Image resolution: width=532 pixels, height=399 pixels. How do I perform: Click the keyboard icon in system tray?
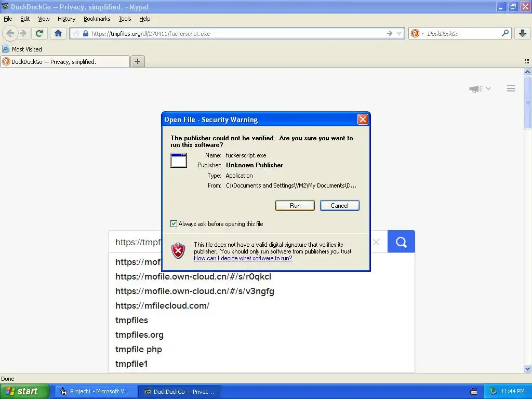tap(474, 392)
